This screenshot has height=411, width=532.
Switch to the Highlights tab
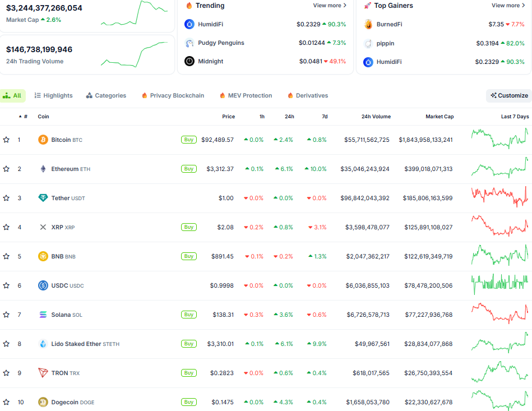[x=53, y=96]
